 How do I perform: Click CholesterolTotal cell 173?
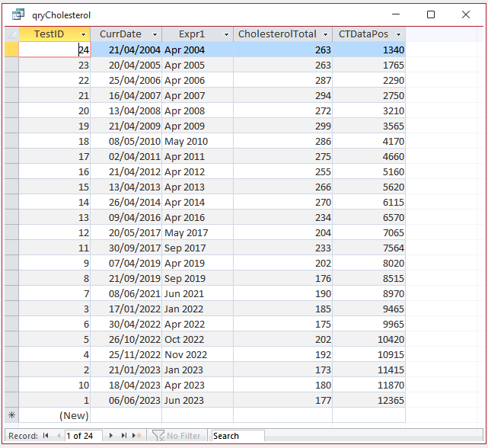[283, 370]
